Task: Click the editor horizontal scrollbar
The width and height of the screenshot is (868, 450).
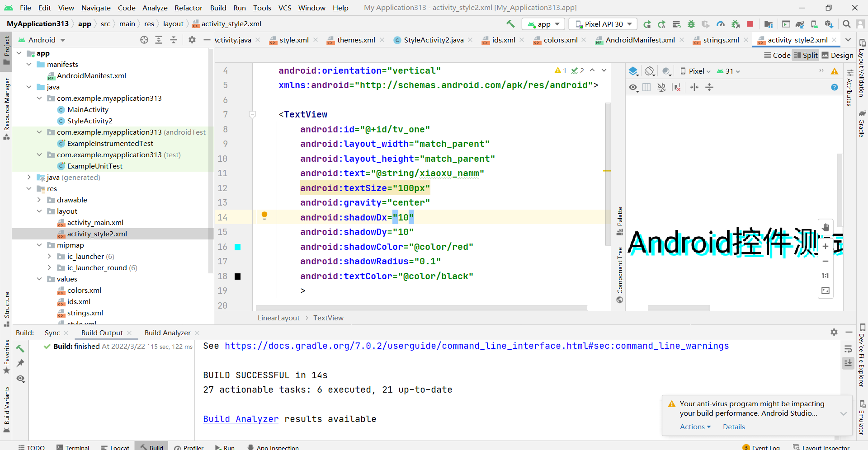Action: click(422, 307)
